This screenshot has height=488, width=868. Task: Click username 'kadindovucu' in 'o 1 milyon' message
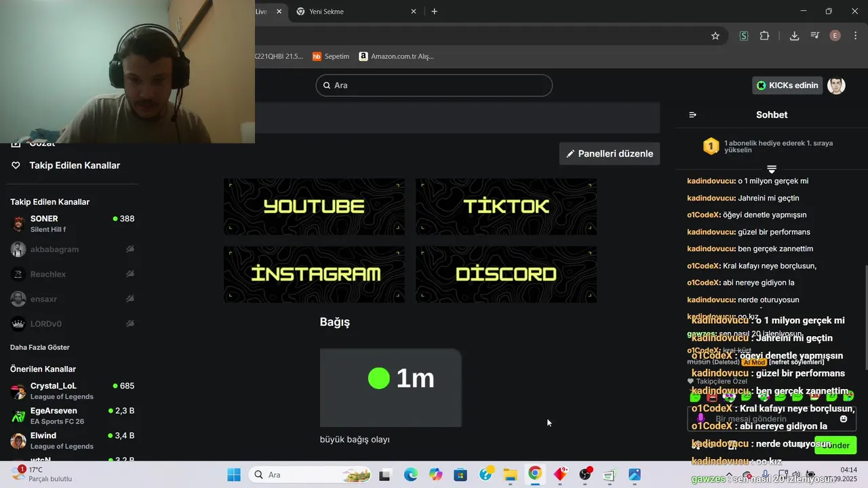[x=711, y=181]
